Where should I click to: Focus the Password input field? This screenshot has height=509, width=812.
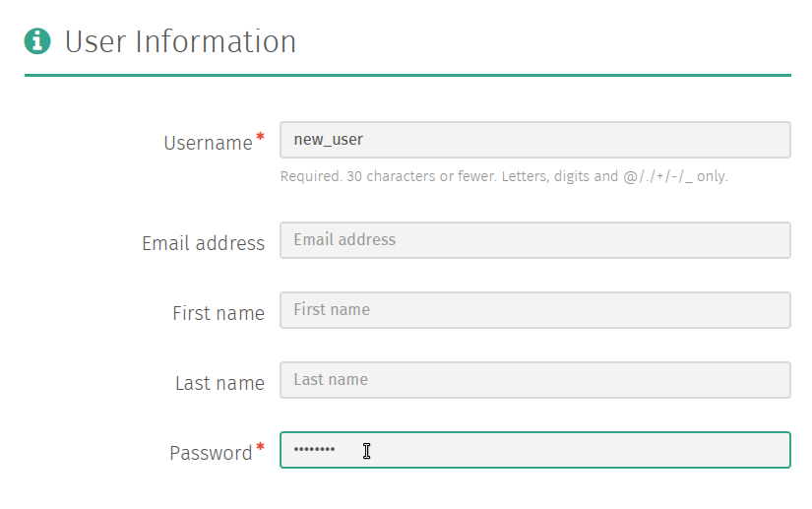click(x=535, y=450)
